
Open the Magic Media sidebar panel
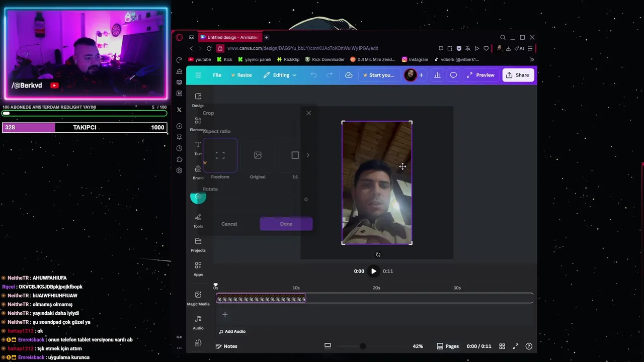(198, 298)
